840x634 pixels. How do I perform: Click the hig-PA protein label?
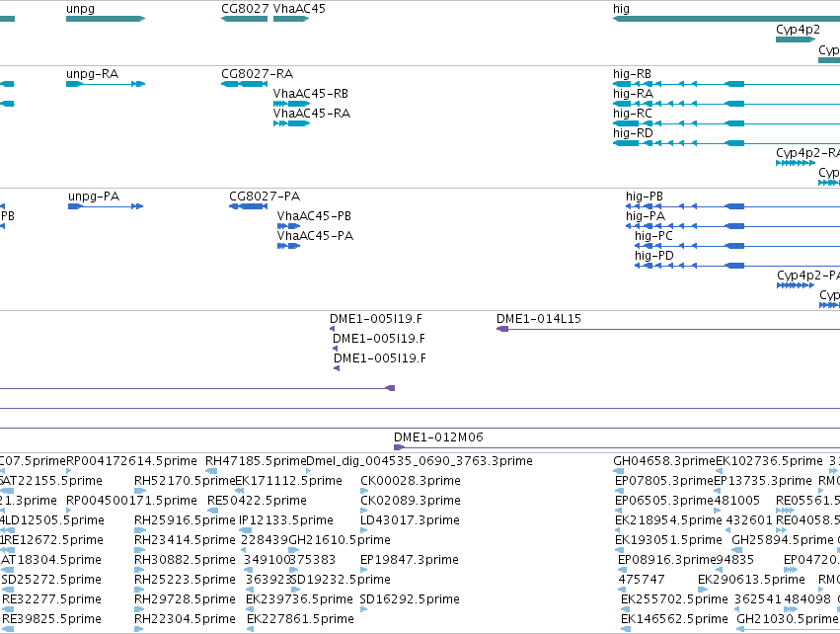pos(646,216)
